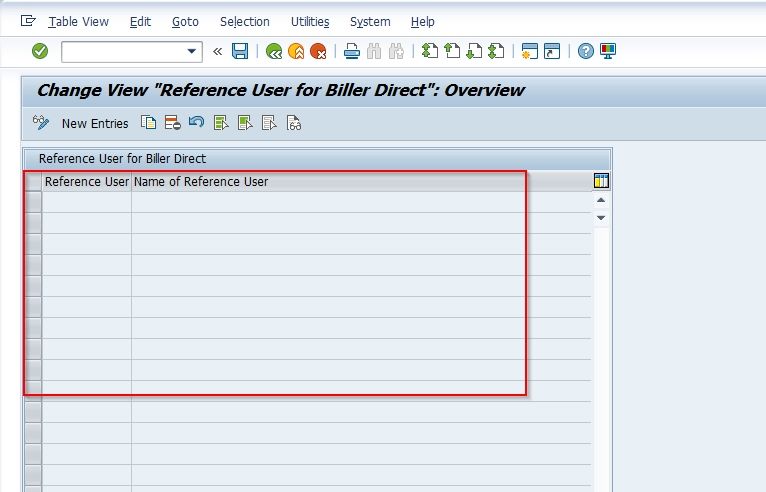Go to Next Page icon

(x=474, y=51)
